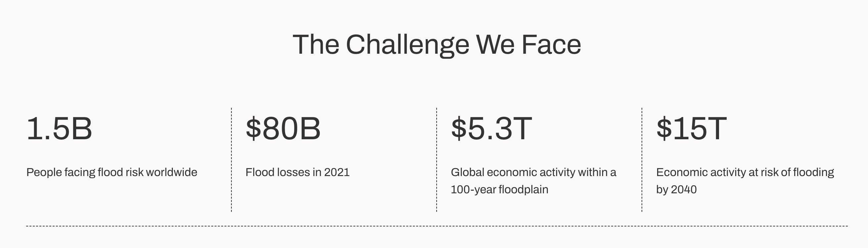Select the $15T statistic figure
The width and height of the screenshot is (868, 248).
tap(691, 129)
